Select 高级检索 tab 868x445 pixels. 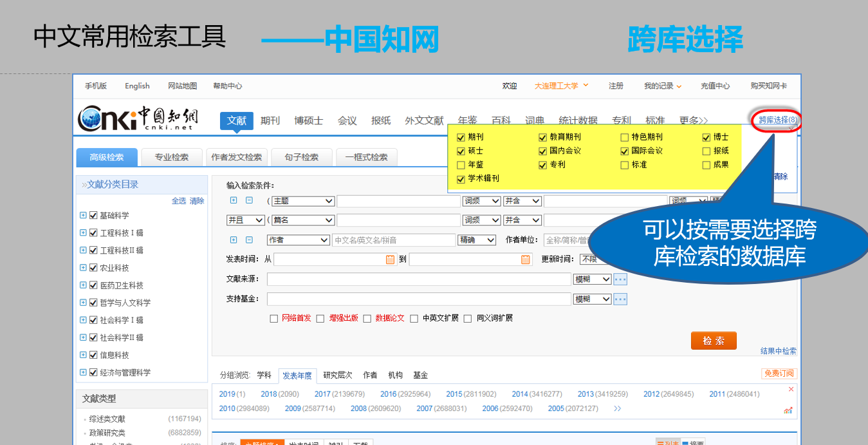point(107,157)
